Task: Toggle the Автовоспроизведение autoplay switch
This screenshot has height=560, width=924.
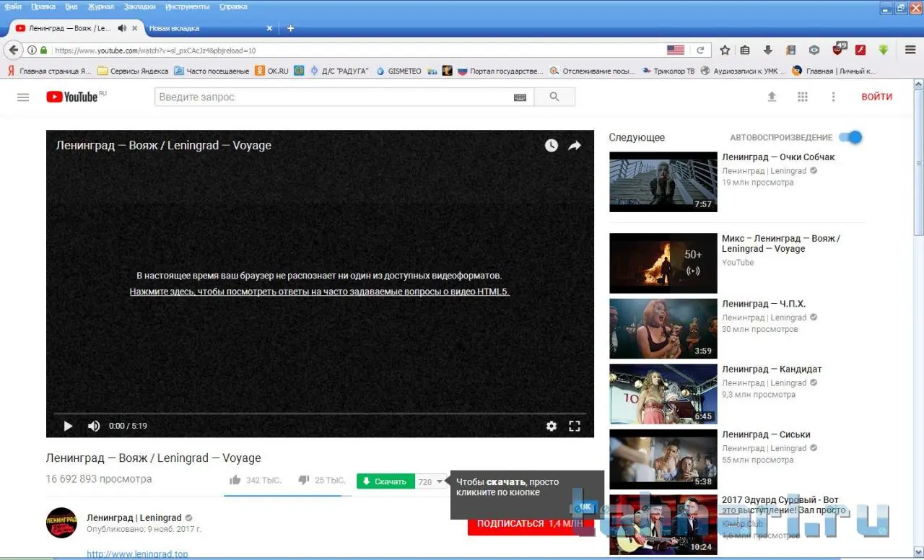Action: [852, 137]
